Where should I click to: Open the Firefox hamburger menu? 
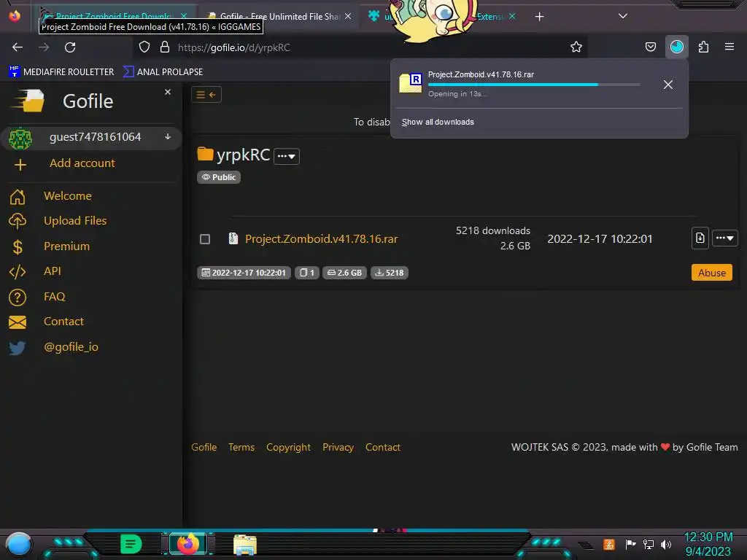[729, 47]
